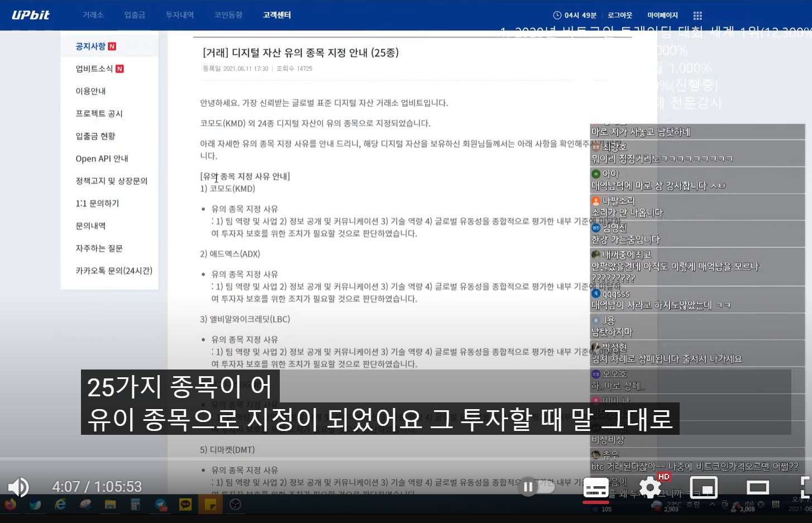The image size is (812, 523).
Task: Open 고객센터 menu in header
Action: click(277, 15)
